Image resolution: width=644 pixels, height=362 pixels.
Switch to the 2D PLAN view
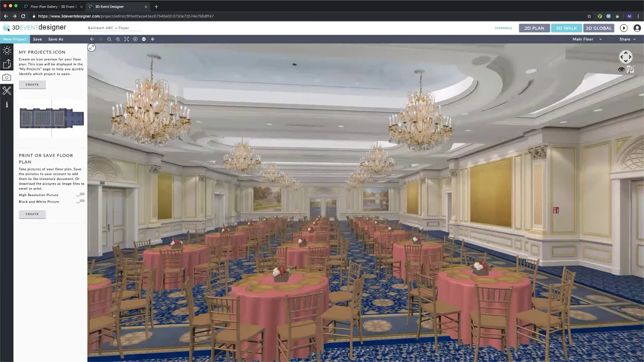click(534, 28)
